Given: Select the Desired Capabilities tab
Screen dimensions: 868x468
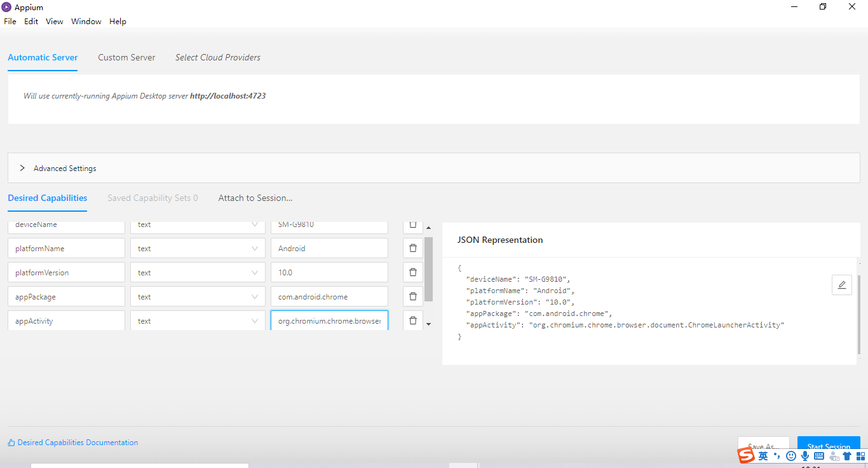Looking at the screenshot, I should (x=48, y=198).
